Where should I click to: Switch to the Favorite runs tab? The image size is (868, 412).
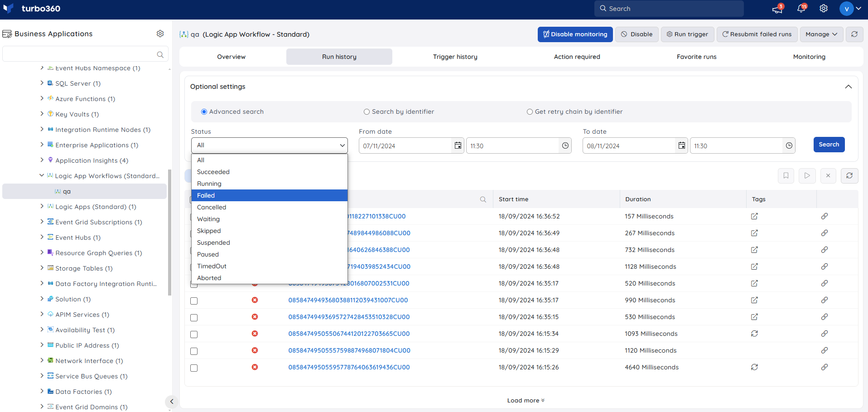696,57
